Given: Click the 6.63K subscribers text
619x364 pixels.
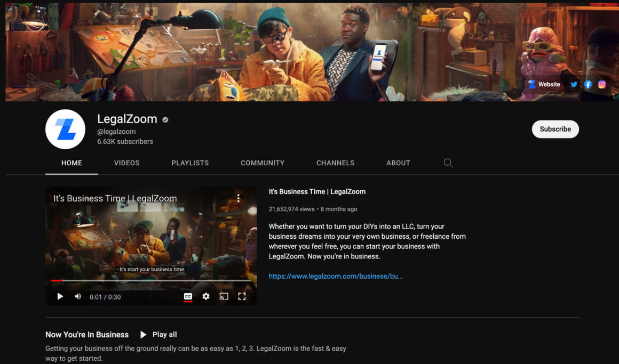Looking at the screenshot, I should click(x=125, y=142).
